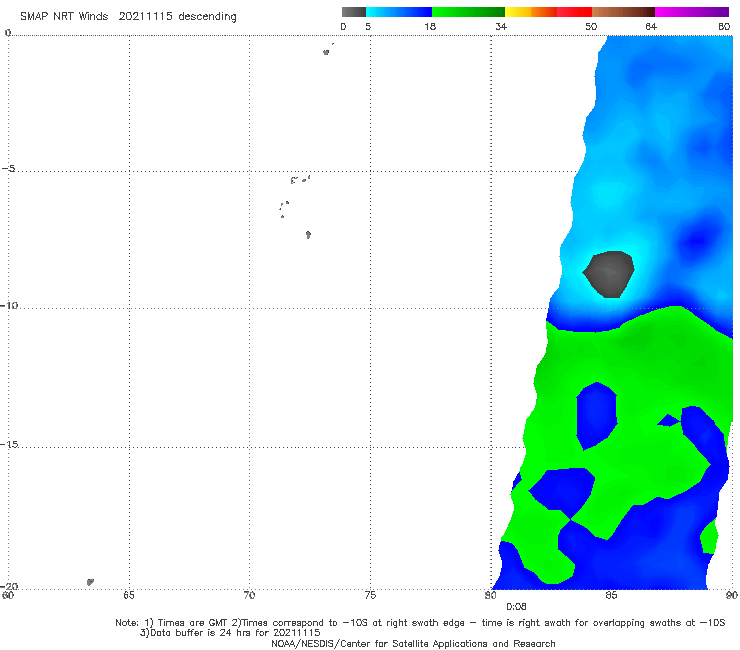Screen dimensions: 740x650
Task: Click the '-10' latitude axis label
Action: tap(8, 305)
